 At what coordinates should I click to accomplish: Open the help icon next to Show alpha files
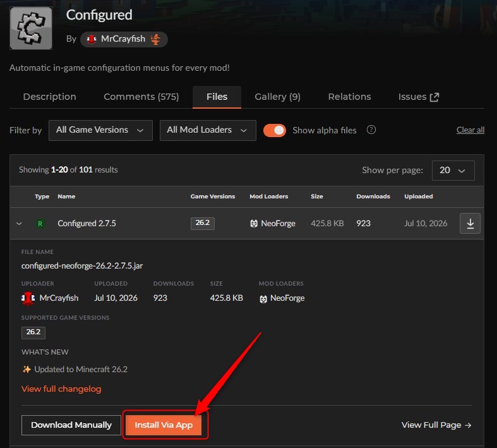click(x=371, y=130)
